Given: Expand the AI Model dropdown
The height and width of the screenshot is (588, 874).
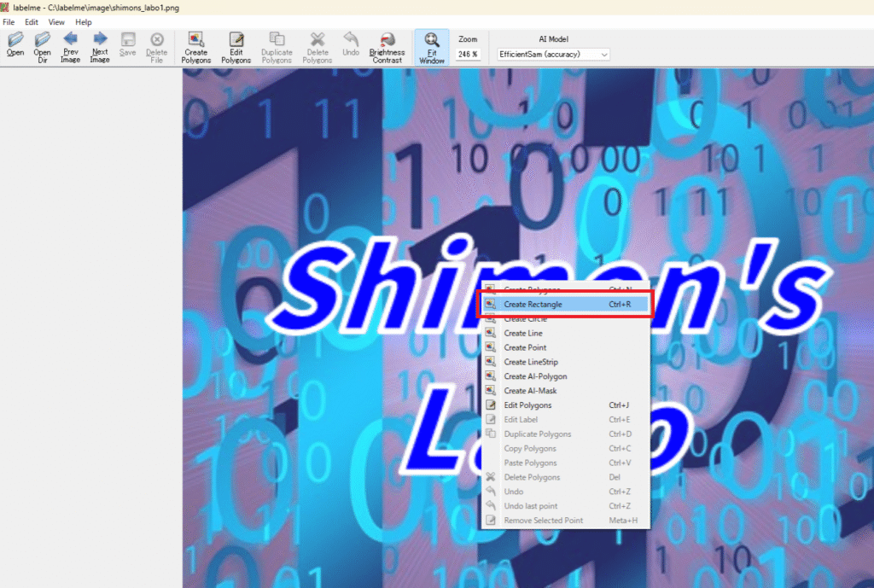Looking at the screenshot, I should [554, 55].
